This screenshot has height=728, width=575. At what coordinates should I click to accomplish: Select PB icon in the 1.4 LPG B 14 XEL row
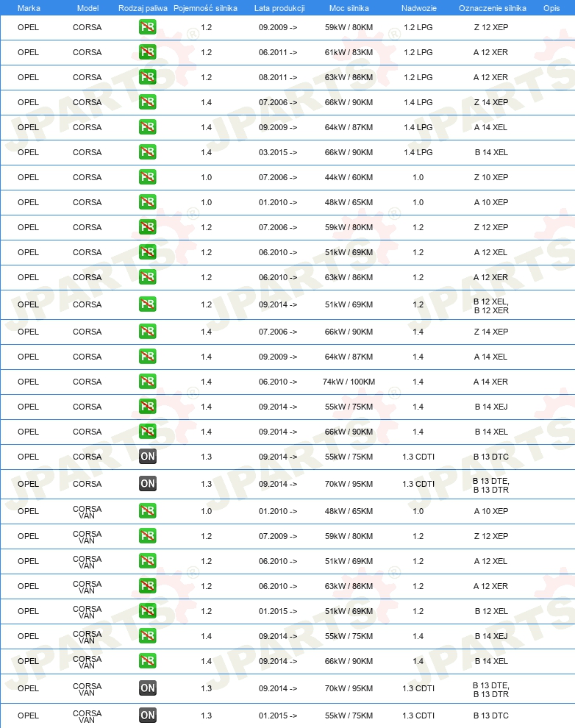coord(148,152)
